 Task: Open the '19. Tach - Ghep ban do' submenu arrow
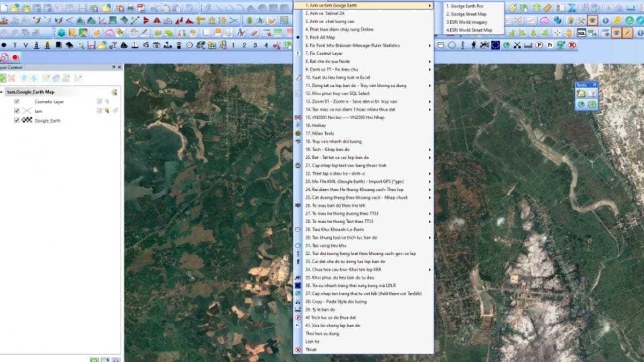point(429,149)
